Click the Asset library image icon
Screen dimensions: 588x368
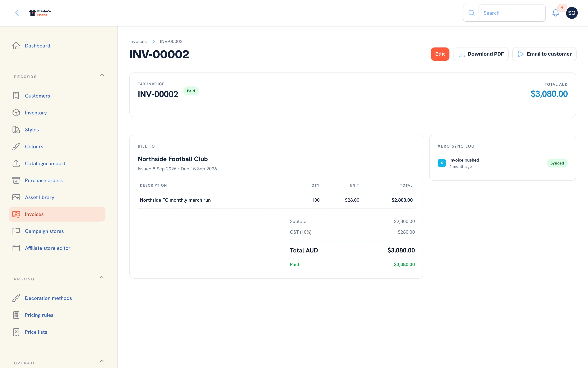pos(16,197)
